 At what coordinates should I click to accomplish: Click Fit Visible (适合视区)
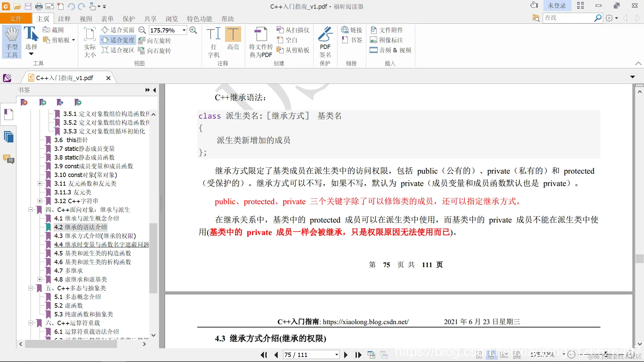118,50
